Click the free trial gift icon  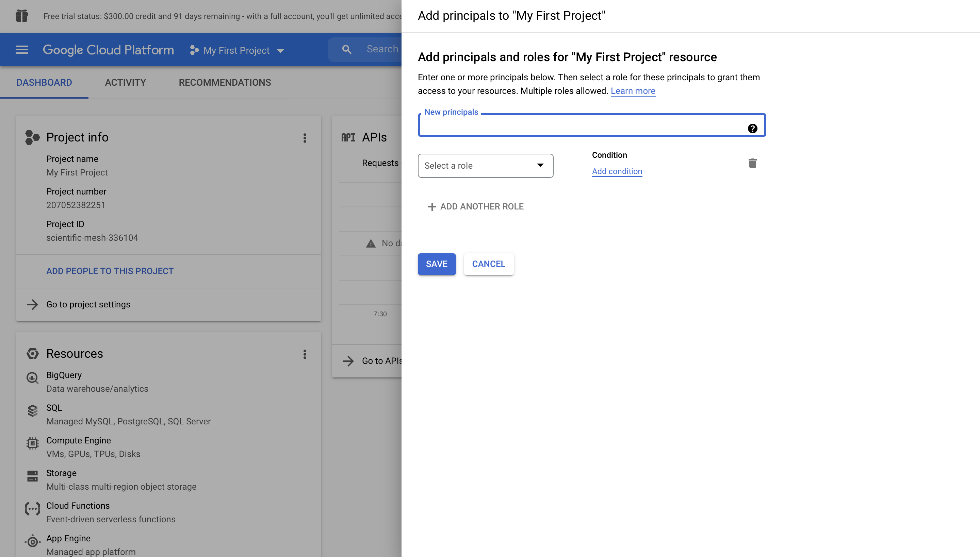point(22,16)
